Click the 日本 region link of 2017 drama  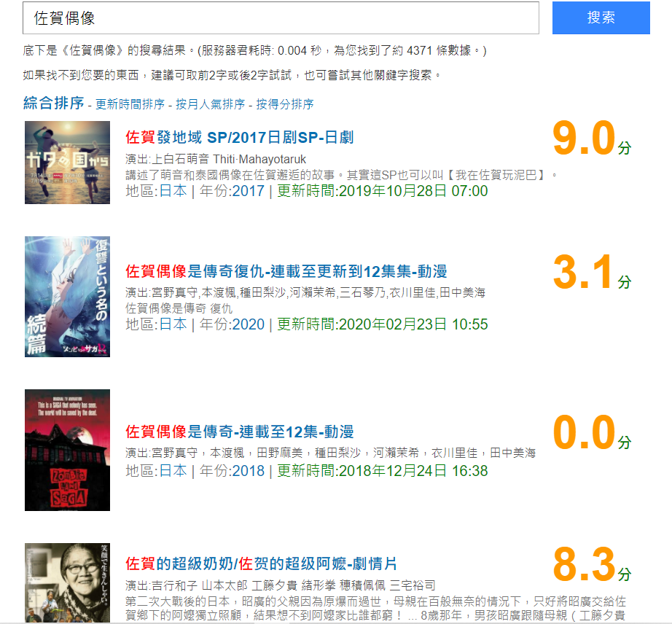click(x=173, y=191)
